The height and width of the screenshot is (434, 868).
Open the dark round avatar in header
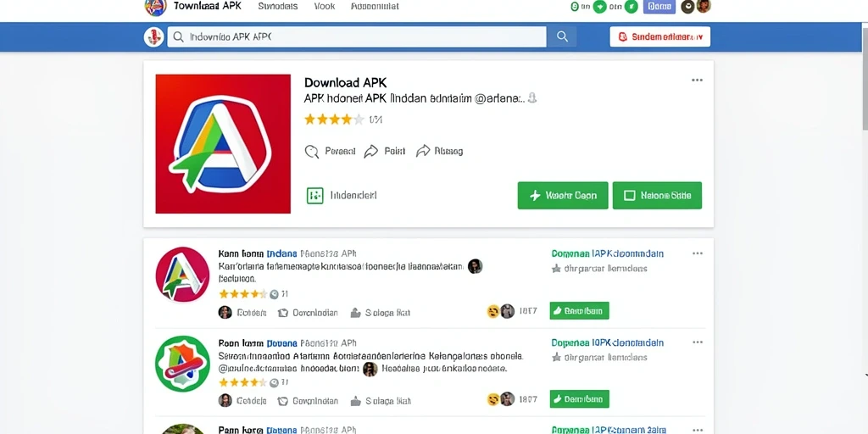pyautogui.click(x=687, y=7)
